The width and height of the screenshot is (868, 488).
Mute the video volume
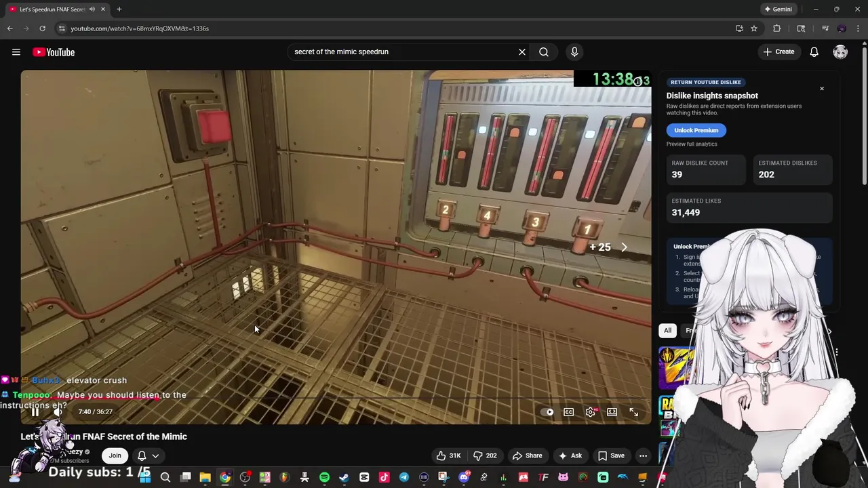pyautogui.click(x=58, y=411)
